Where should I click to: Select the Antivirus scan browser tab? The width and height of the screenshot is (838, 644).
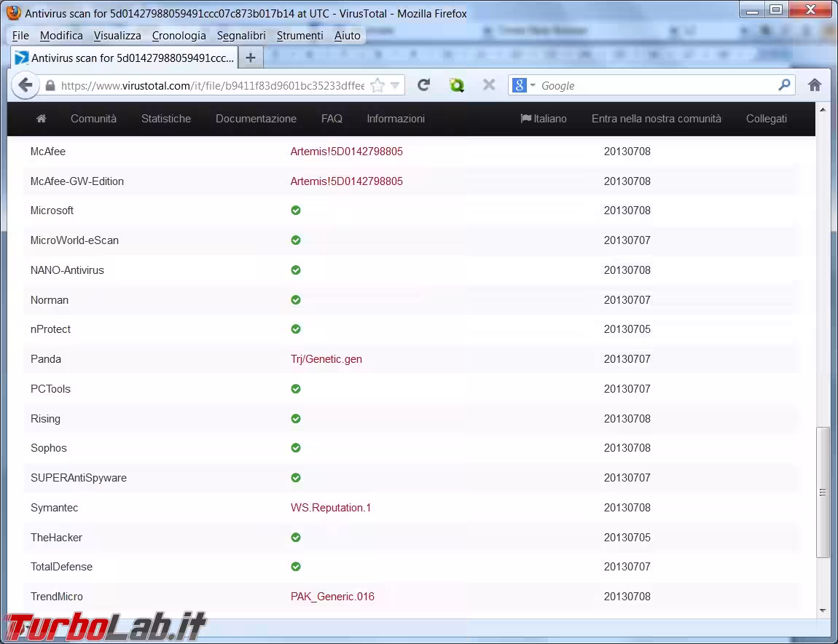tap(124, 58)
